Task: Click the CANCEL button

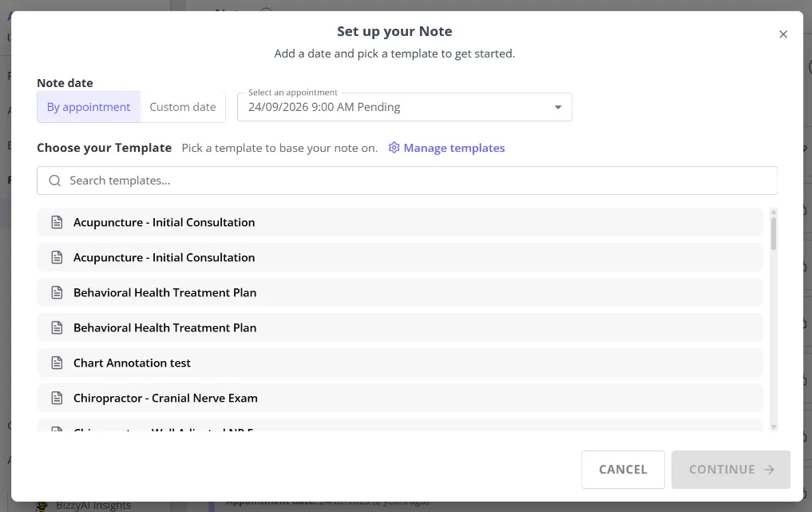Action: (x=623, y=470)
